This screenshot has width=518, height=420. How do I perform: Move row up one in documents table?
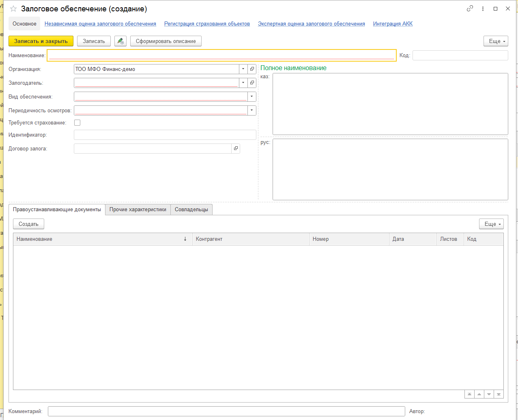(x=479, y=394)
